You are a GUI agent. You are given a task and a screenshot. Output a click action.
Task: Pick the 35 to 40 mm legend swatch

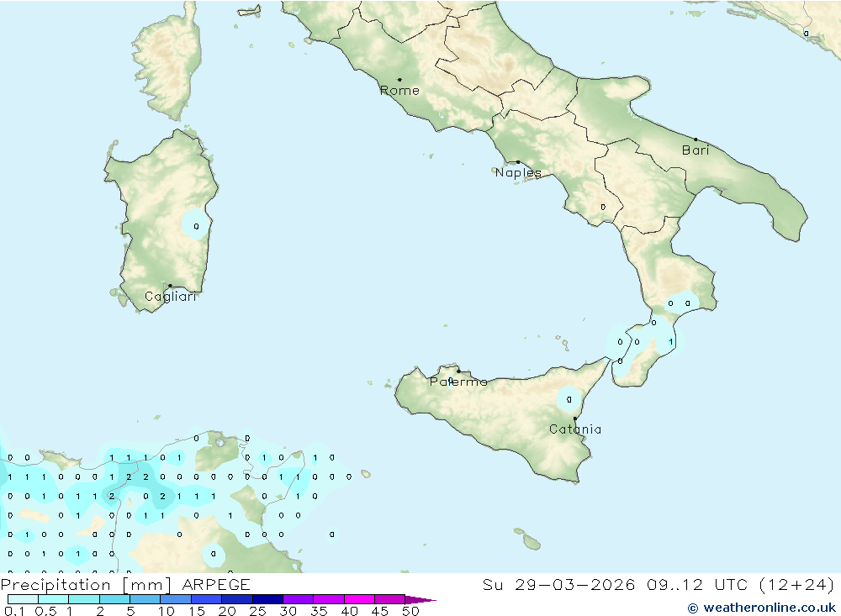329,599
